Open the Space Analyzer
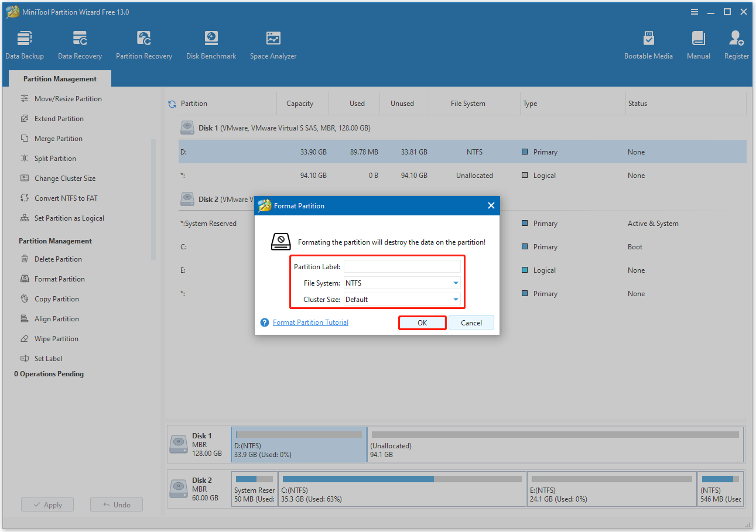Viewport: 756px width, 532px height. (x=273, y=44)
